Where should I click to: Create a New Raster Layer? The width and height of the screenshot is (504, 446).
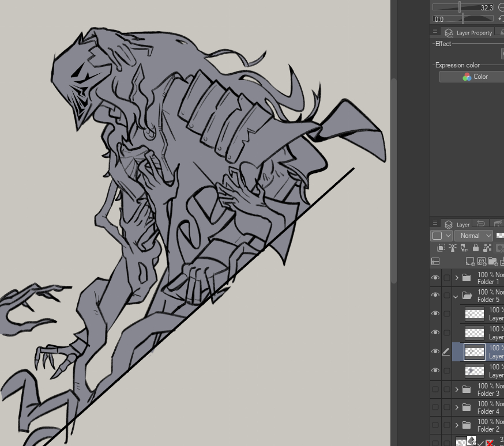pyautogui.click(x=470, y=261)
